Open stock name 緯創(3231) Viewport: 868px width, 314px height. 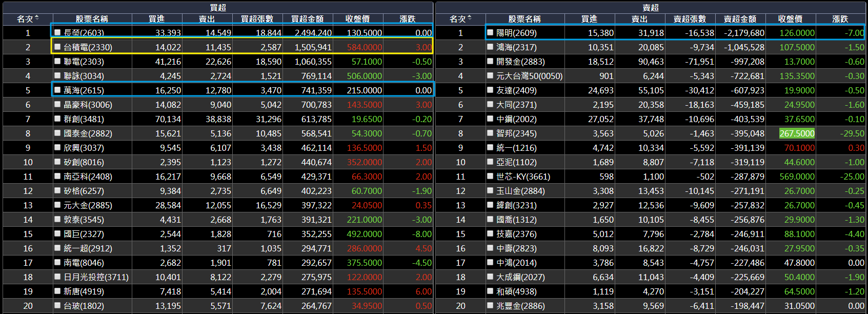pyautogui.click(x=516, y=205)
